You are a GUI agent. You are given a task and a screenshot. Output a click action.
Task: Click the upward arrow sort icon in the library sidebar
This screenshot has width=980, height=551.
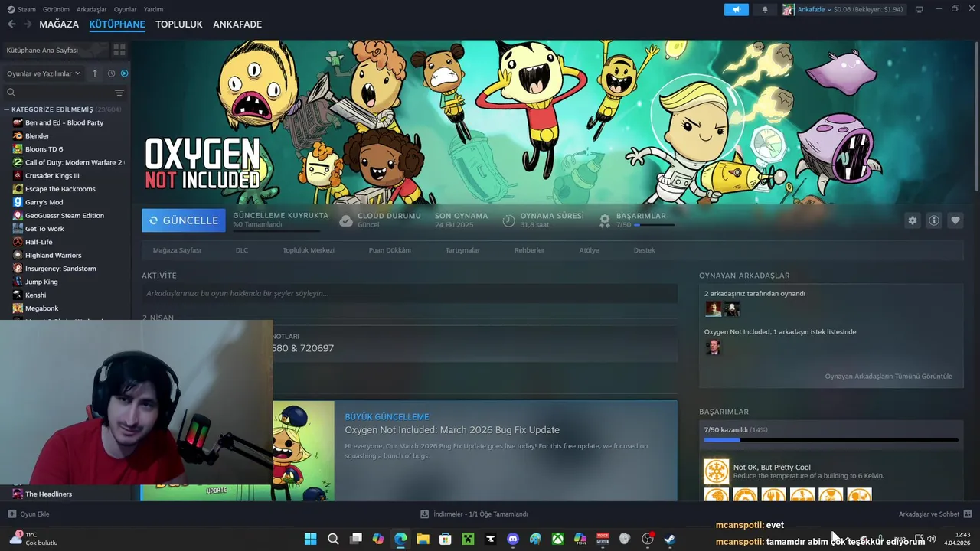click(95, 73)
